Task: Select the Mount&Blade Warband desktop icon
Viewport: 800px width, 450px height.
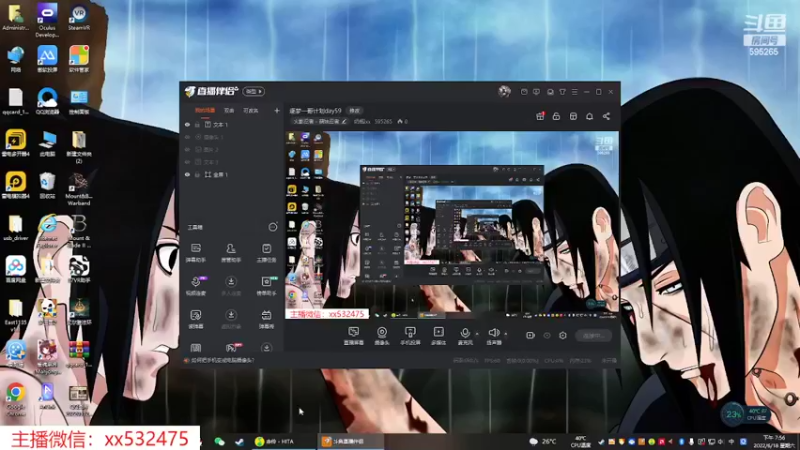Action: [79, 189]
